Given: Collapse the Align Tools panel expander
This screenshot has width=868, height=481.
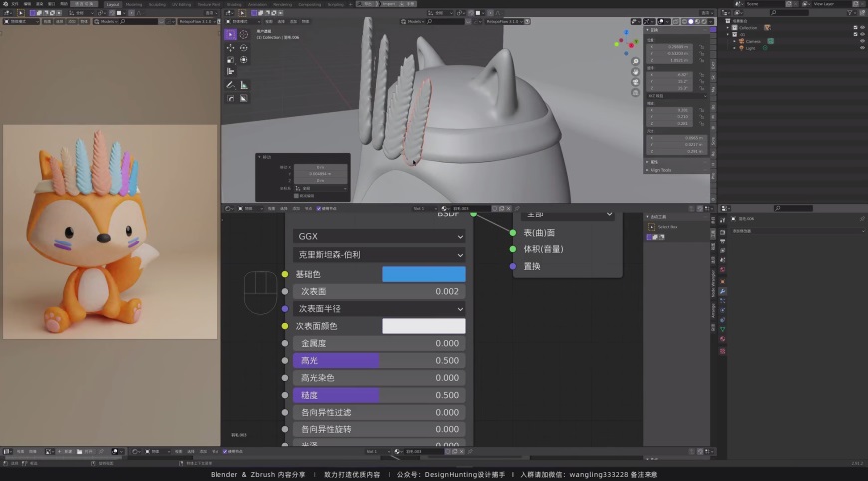Looking at the screenshot, I should point(648,170).
